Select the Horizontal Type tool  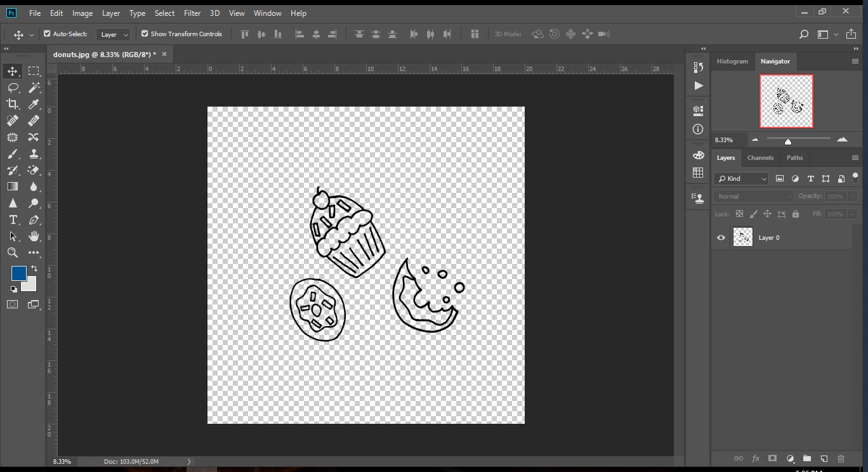[13, 220]
